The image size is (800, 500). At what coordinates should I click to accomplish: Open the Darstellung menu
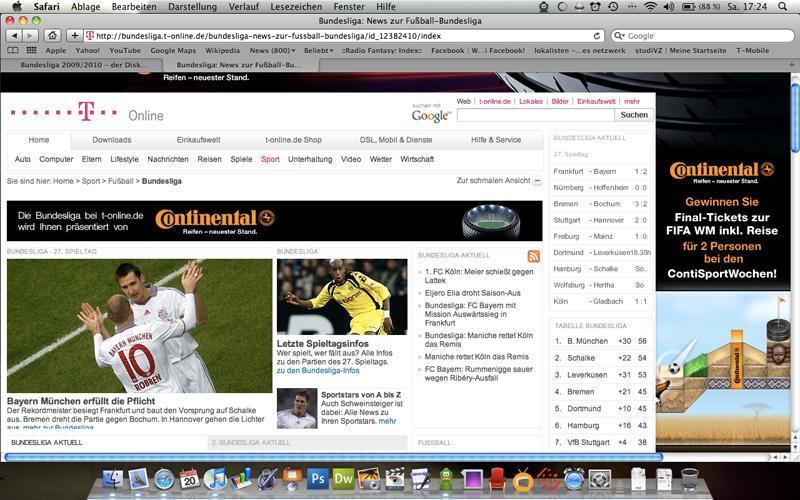click(192, 7)
